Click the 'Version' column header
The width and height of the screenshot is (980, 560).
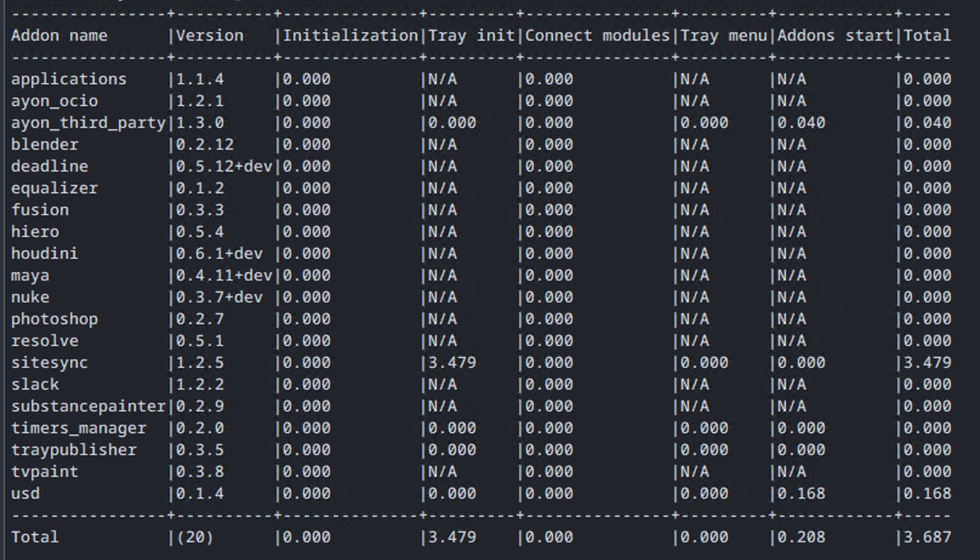[x=210, y=36]
